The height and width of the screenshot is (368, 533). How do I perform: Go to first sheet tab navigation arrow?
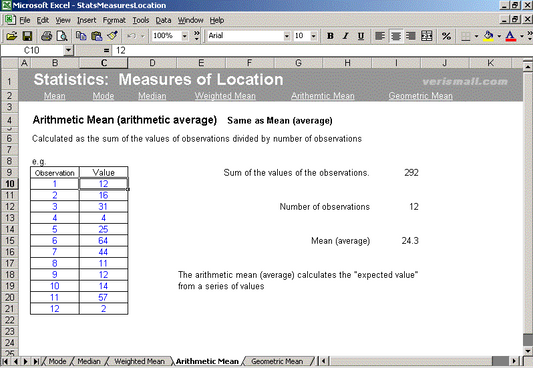point(5,361)
